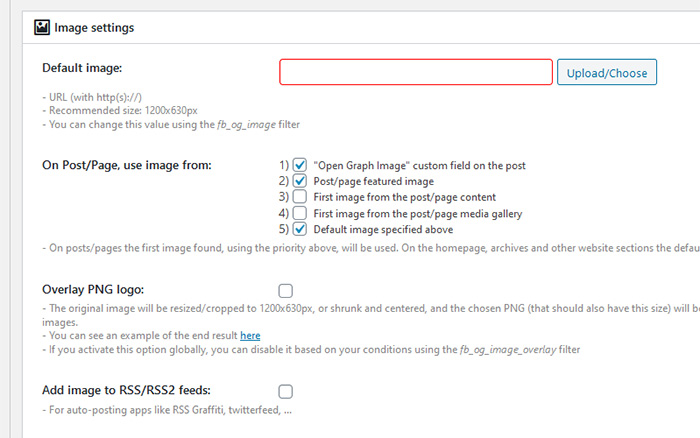The height and width of the screenshot is (438, 700).
Task: Click the fb_og_image filter hint text
Action: tap(171, 125)
